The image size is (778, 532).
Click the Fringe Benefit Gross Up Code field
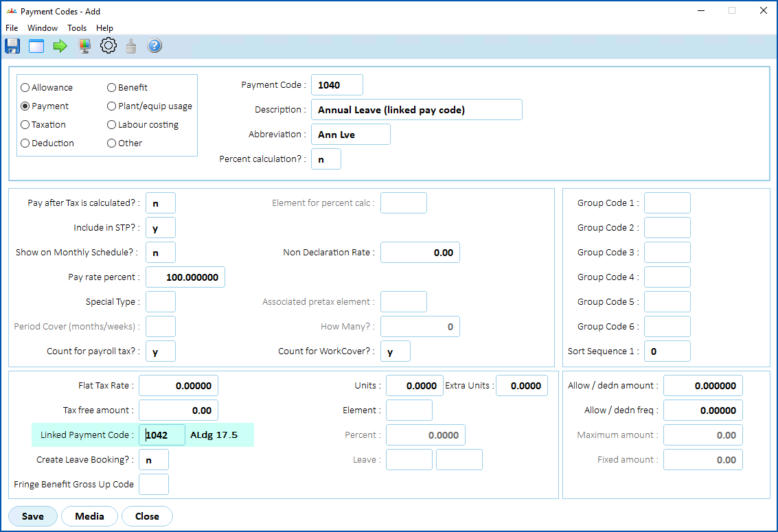pyautogui.click(x=153, y=485)
